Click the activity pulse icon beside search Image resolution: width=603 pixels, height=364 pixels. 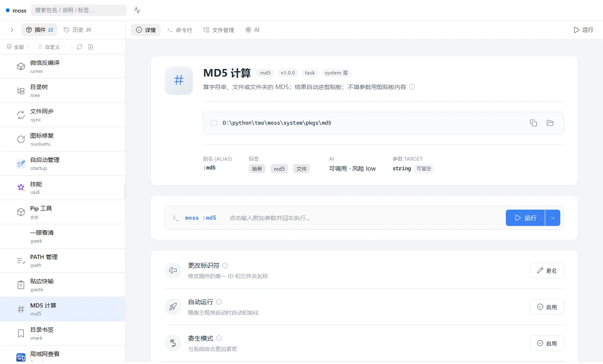click(137, 10)
